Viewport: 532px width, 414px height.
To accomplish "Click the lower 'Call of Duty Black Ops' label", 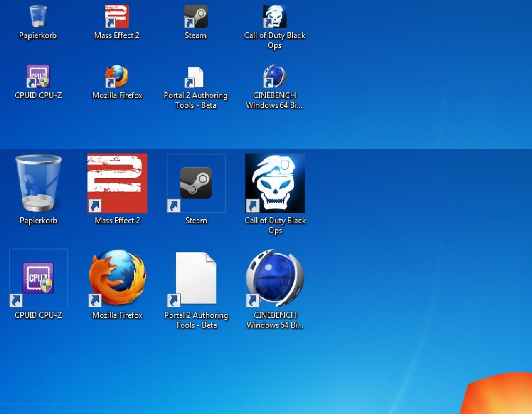I will tap(275, 226).
